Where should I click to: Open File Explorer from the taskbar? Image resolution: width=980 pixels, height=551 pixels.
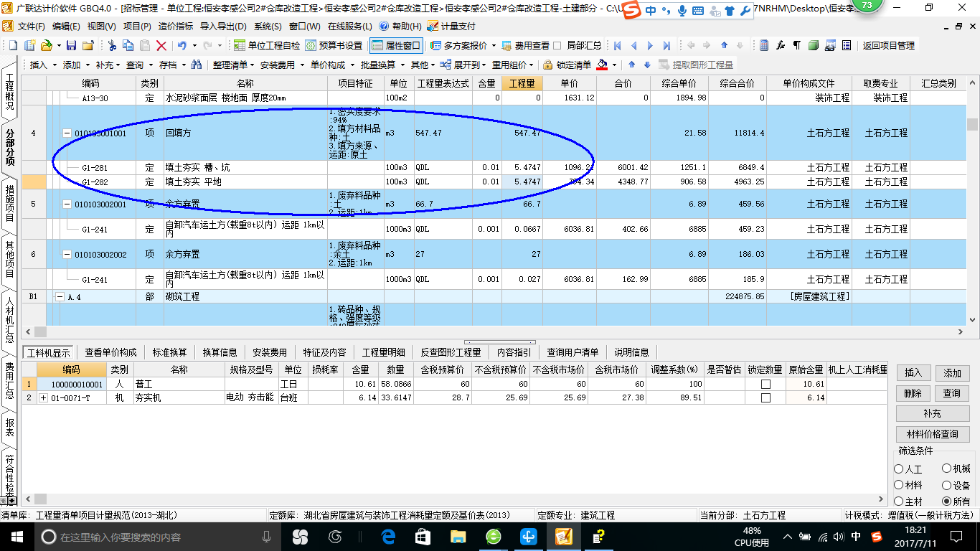(458, 537)
